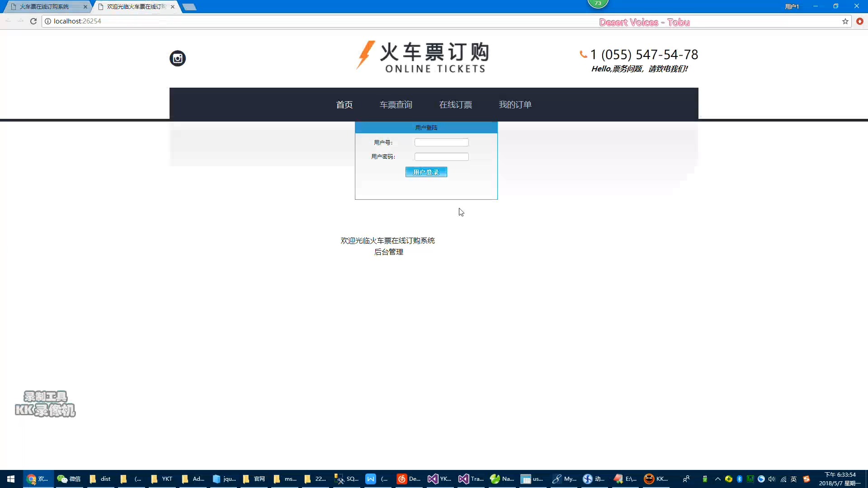Close the 火车票在线订购系统 browser tab
This screenshot has width=868, height=488.
pyautogui.click(x=85, y=7)
